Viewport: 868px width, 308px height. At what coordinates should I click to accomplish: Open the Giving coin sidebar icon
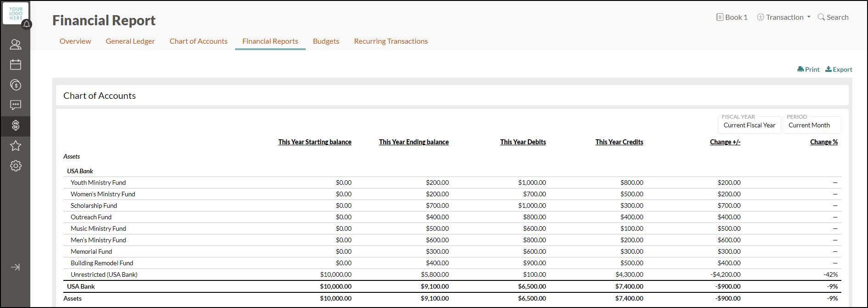pyautogui.click(x=16, y=85)
